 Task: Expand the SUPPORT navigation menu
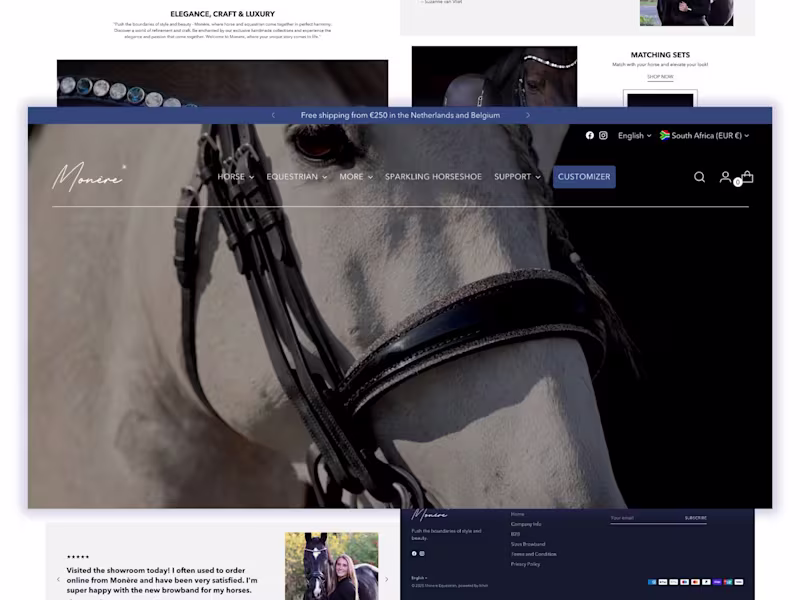point(517,177)
